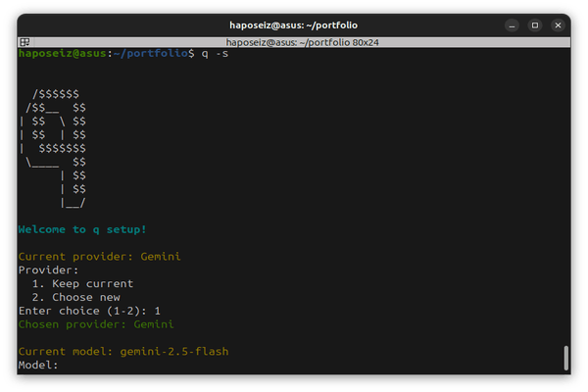588x392 pixels.
Task: Click the scrollbar track above the thumb
Action: [565, 196]
